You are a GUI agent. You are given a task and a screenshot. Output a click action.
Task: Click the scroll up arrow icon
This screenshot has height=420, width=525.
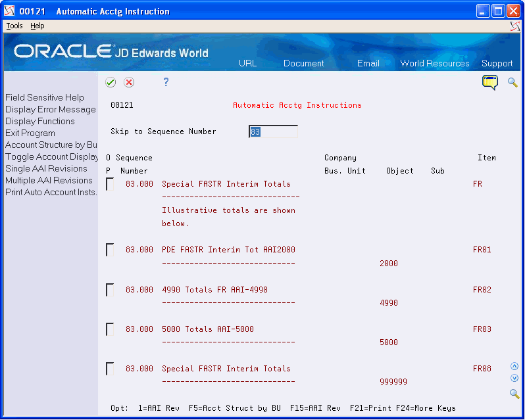[514, 366]
